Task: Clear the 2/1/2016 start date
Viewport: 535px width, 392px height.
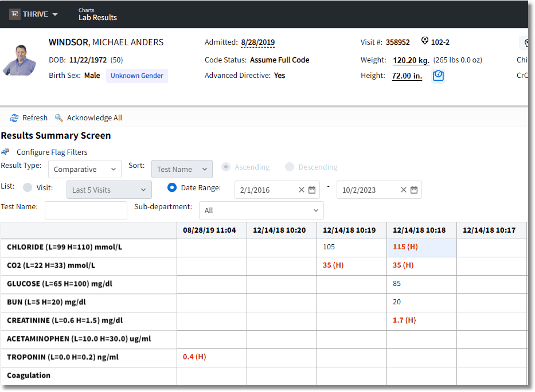Action: click(301, 190)
